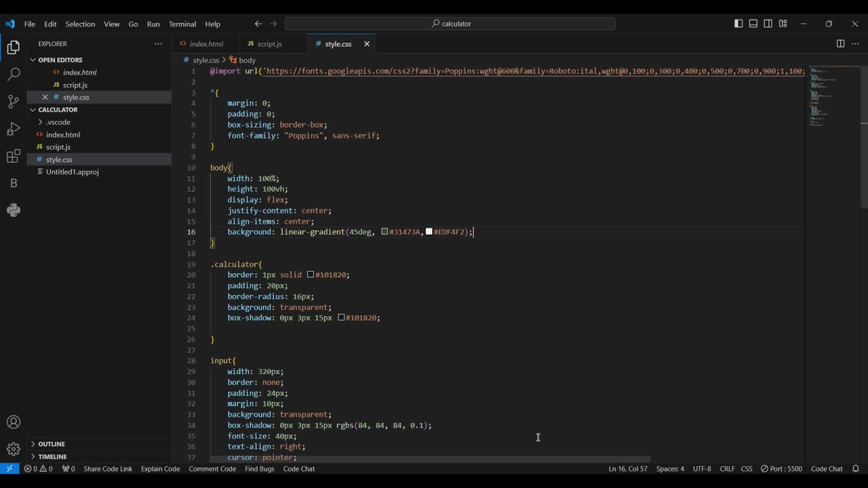The image size is (868, 488).
Task: Click the Explorer more actions ellipsis
Action: pos(158,43)
